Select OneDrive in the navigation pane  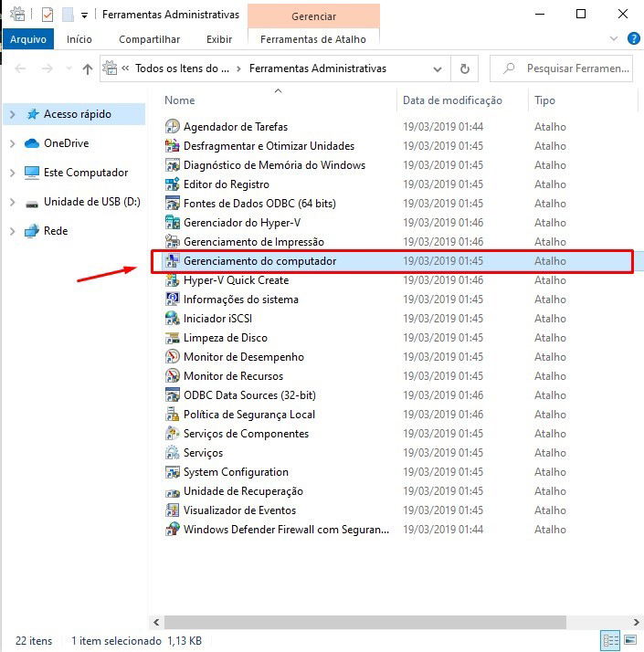pos(67,143)
